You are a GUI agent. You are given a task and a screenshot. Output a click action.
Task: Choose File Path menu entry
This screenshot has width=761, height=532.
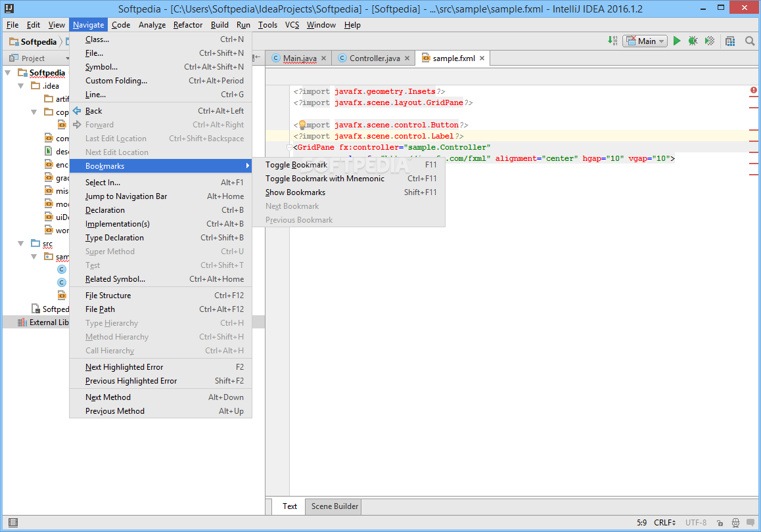(x=161, y=309)
